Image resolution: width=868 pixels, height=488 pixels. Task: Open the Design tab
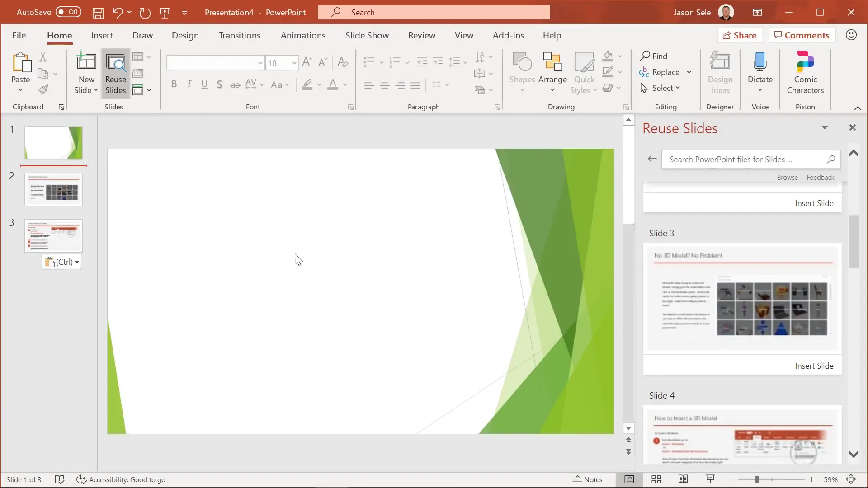tap(185, 35)
